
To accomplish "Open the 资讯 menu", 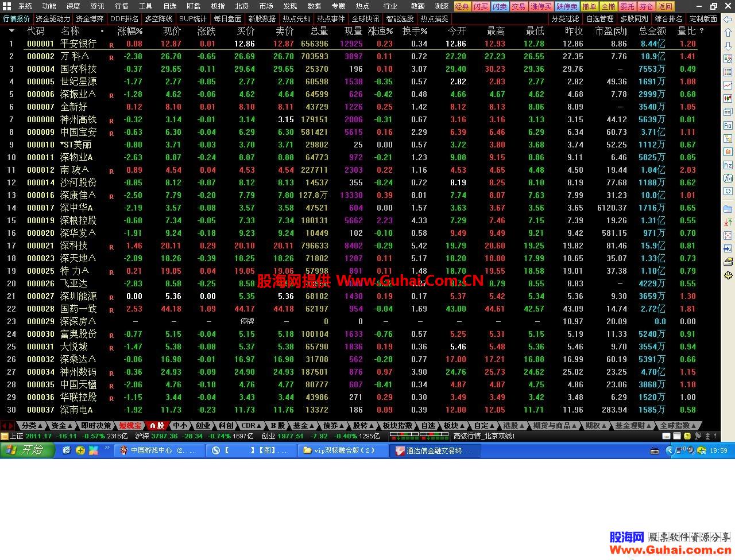I will coord(98,6).
